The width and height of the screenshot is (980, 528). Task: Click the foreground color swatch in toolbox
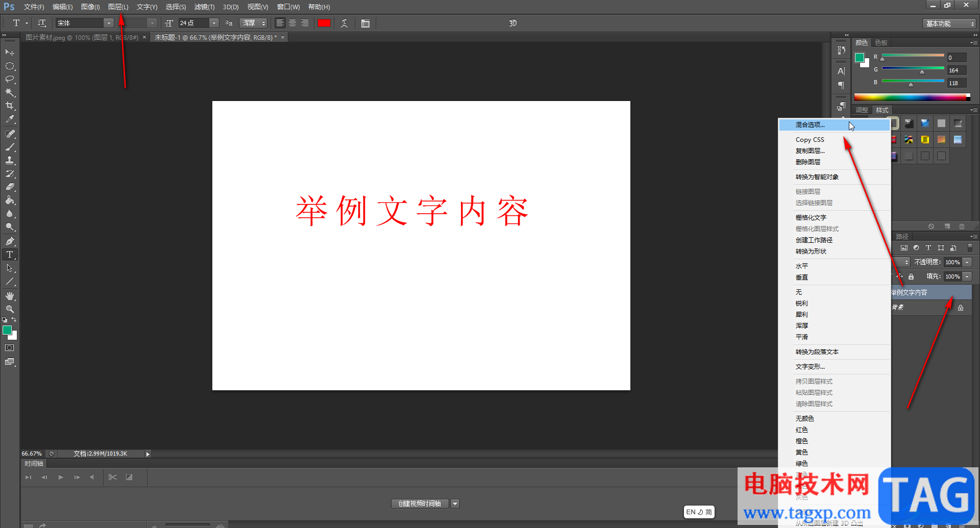[x=7, y=330]
